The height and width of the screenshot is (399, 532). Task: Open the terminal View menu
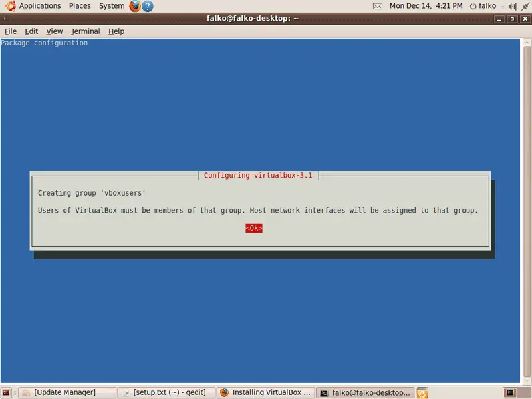[x=54, y=31]
